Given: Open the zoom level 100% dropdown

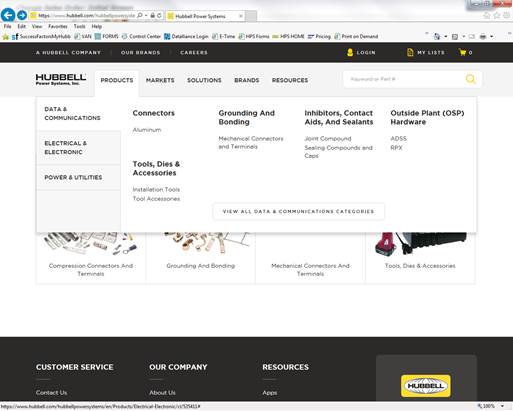Looking at the screenshot, I should point(502,406).
